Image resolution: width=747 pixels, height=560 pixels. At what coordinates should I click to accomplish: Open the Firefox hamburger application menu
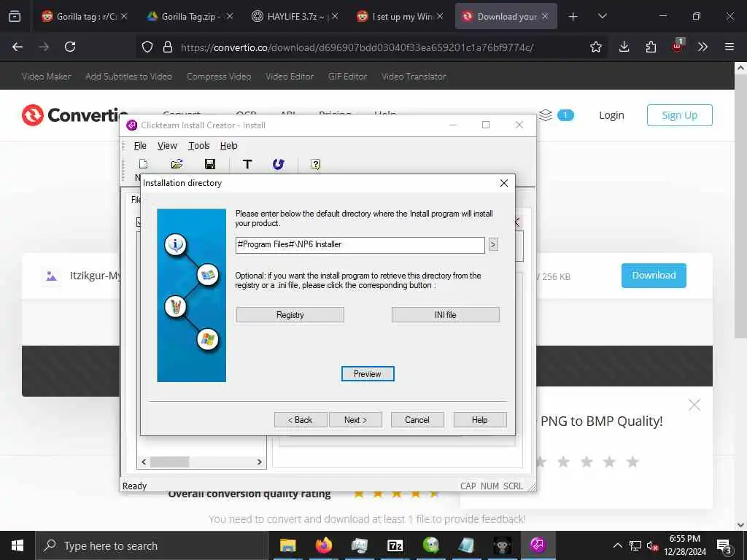pyautogui.click(x=729, y=47)
